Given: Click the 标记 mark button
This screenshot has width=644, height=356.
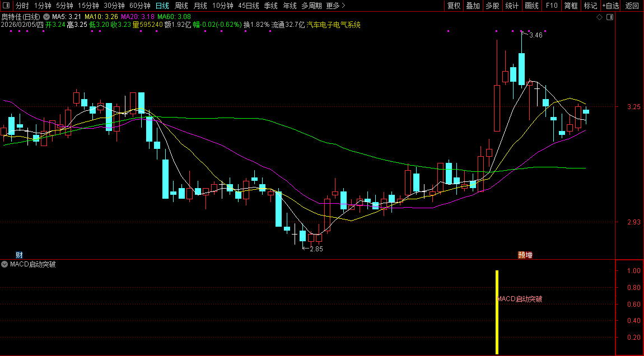Looking at the screenshot, I should pyautogui.click(x=590, y=6).
